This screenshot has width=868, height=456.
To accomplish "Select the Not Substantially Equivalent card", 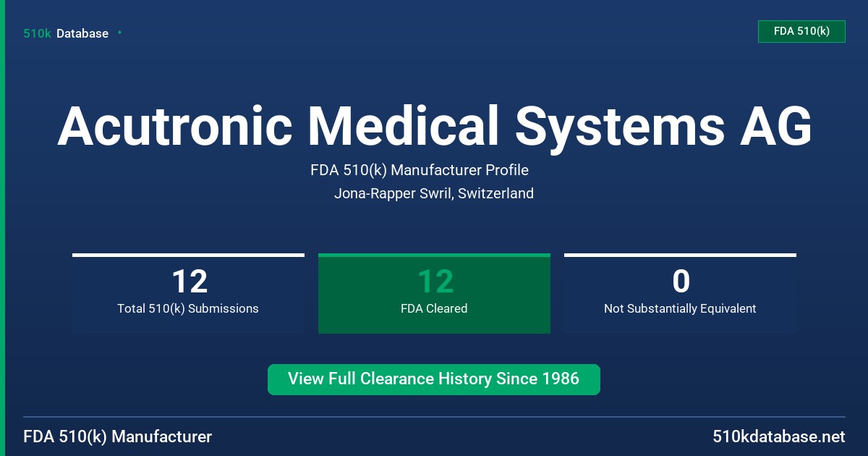I will click(680, 294).
